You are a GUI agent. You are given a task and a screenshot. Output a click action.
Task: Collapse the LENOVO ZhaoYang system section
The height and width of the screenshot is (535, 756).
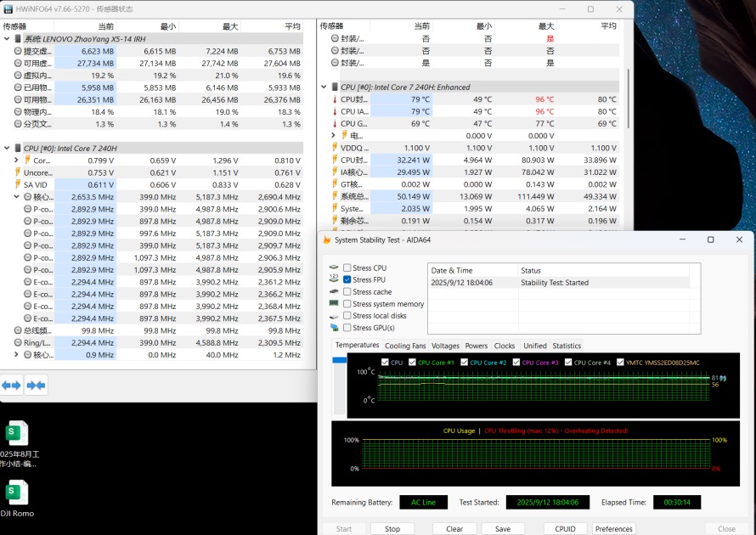pos(7,39)
